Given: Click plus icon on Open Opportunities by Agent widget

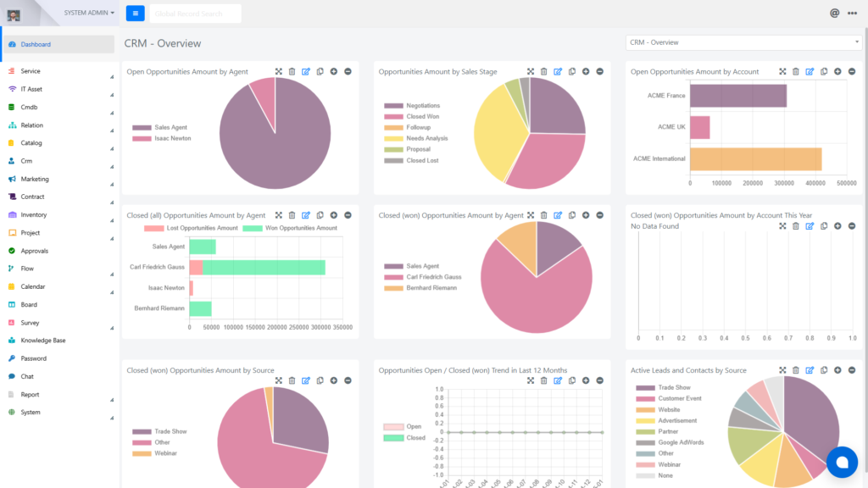Looking at the screenshot, I should click(x=334, y=71).
